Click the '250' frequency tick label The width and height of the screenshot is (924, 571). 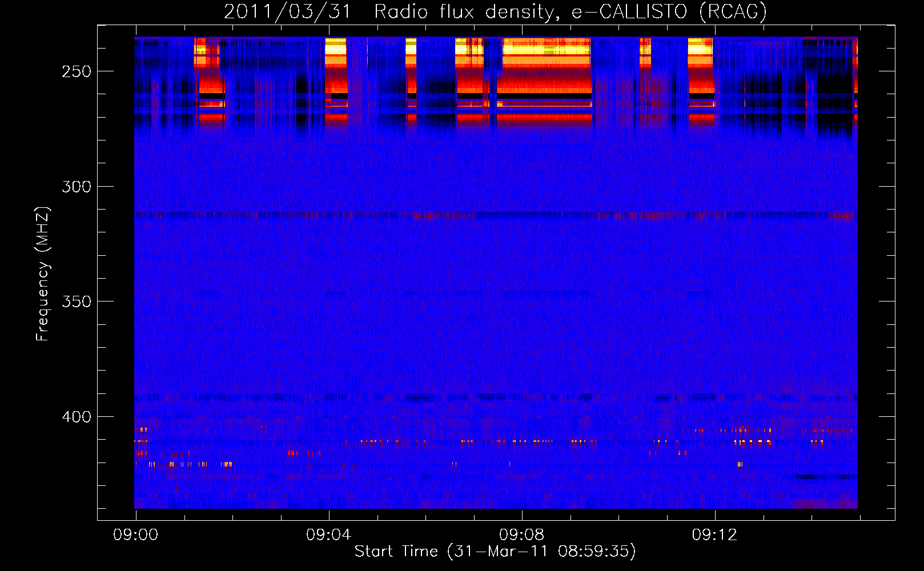click(77, 71)
